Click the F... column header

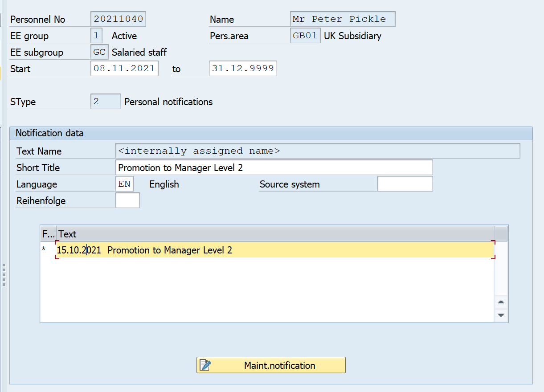click(x=48, y=234)
